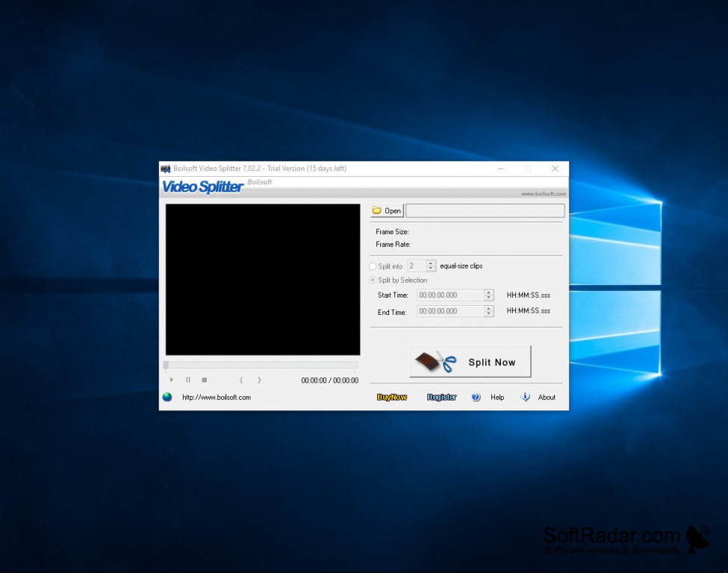
Task: Click the globe icon beside the website URL
Action: click(x=167, y=397)
